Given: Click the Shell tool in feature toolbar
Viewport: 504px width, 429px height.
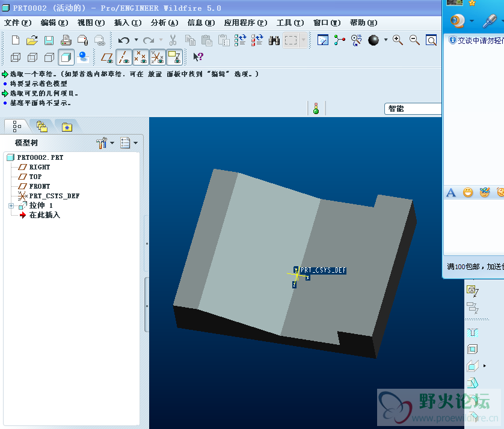Looking at the screenshot, I should coord(472,349).
